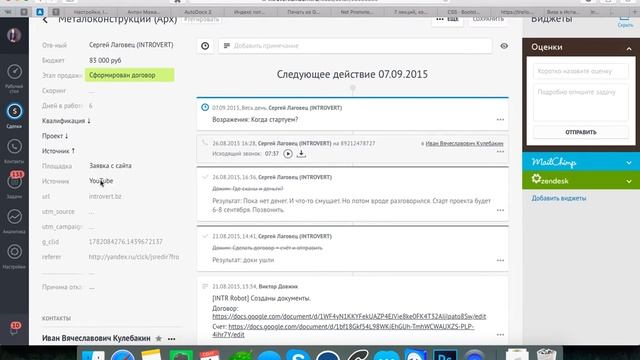Open Photoshop from the Dock

(445, 355)
